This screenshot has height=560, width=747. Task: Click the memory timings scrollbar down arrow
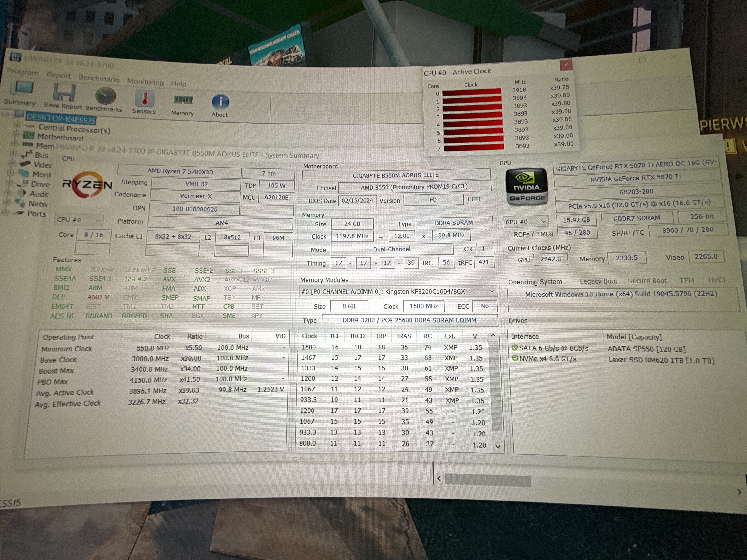[498, 446]
